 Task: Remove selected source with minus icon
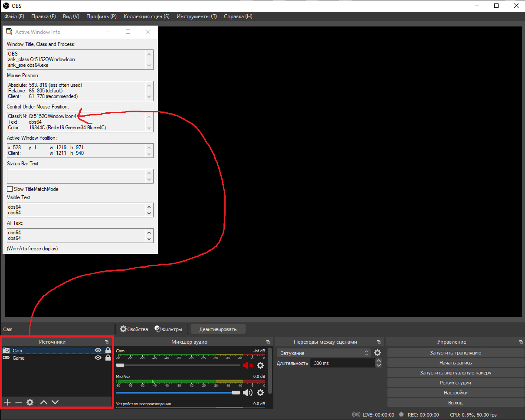click(x=19, y=402)
